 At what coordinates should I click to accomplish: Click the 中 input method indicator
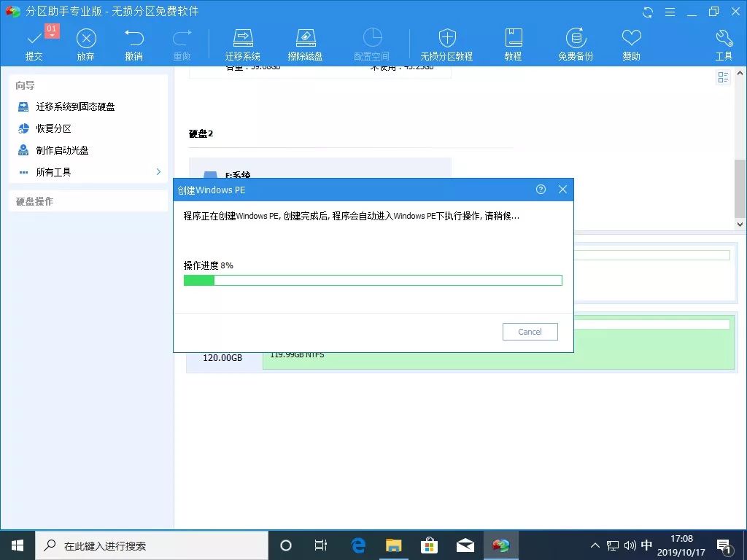tap(646, 545)
